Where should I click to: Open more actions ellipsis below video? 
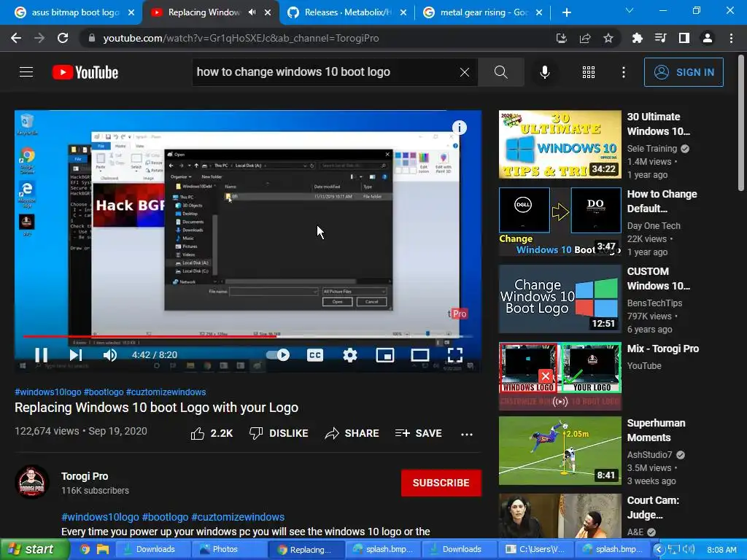(467, 434)
